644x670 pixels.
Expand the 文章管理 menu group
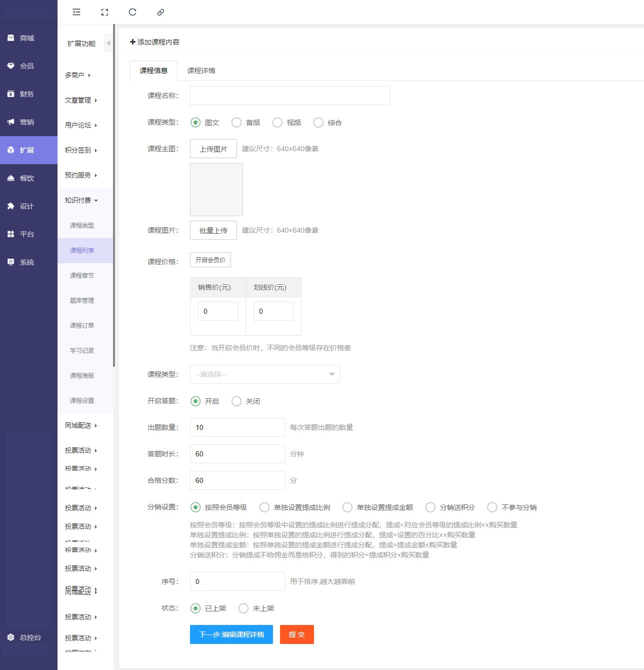click(x=80, y=100)
